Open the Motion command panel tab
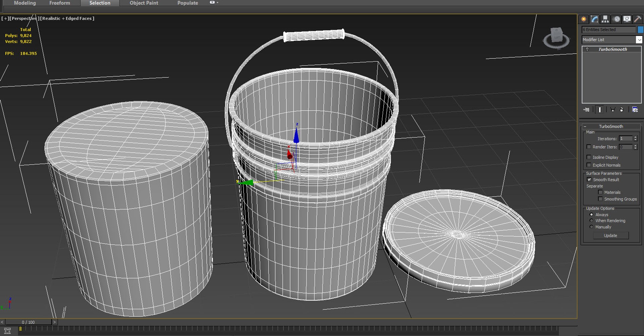The height and width of the screenshot is (336, 644). (x=616, y=19)
